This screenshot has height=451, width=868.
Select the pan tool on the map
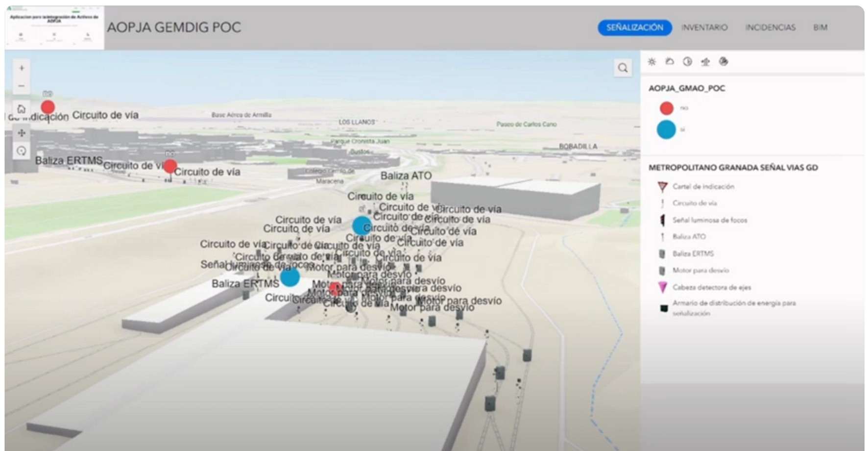(x=21, y=131)
